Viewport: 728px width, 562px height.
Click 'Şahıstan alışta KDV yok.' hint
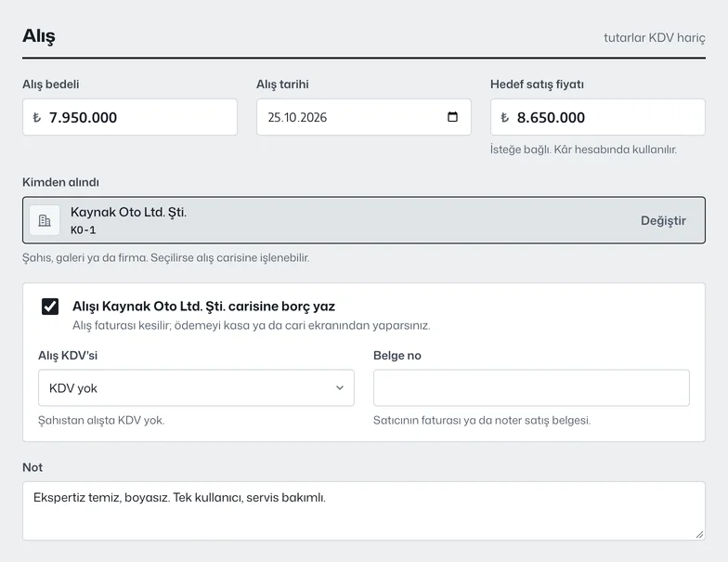(x=101, y=420)
